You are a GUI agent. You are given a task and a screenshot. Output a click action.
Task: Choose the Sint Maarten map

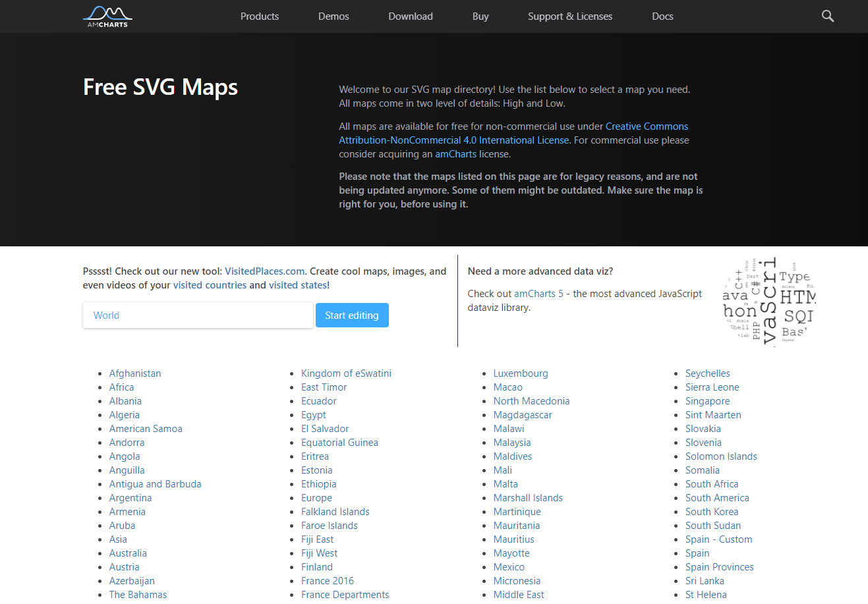point(713,415)
